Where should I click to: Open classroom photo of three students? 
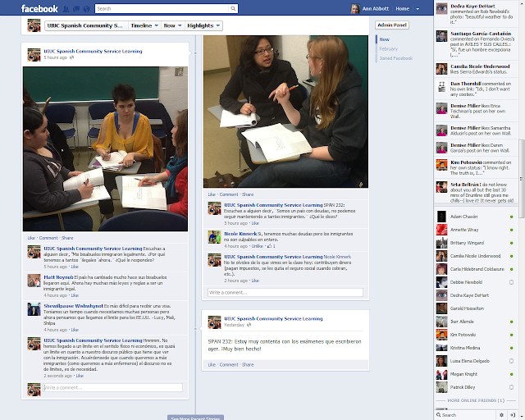[105, 149]
